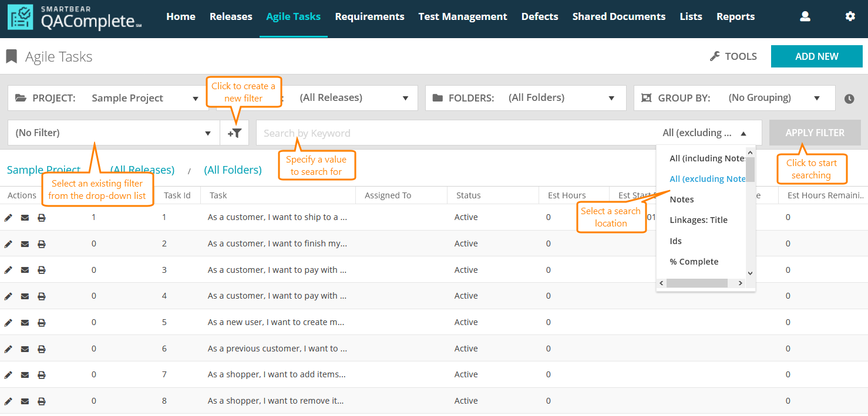
Task: Open the Test Management tab
Action: pos(462,16)
